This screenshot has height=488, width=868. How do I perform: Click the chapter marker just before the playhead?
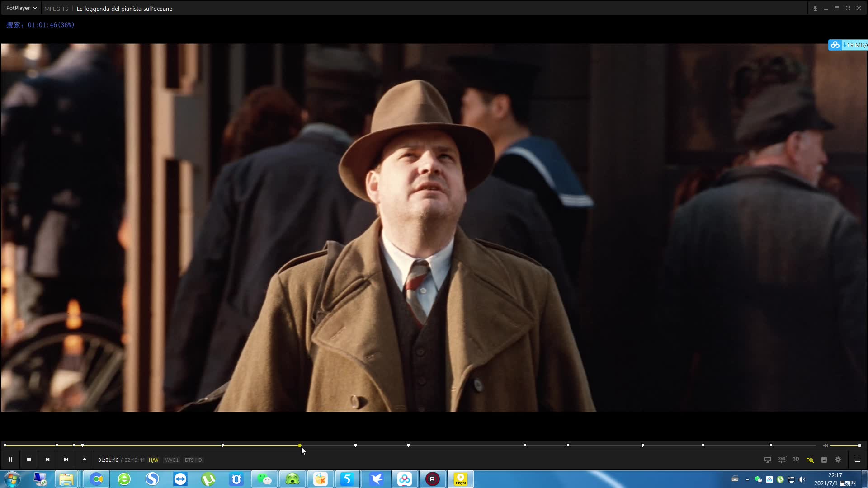point(223,446)
